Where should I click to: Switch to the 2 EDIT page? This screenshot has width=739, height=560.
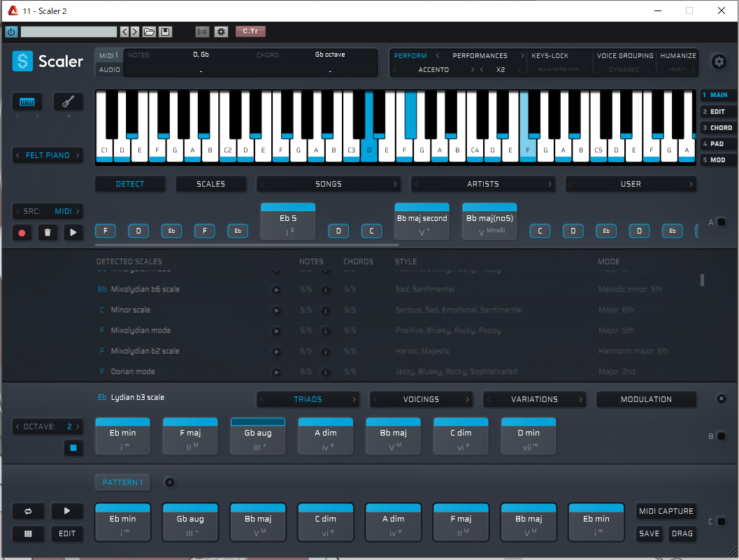coord(717,112)
